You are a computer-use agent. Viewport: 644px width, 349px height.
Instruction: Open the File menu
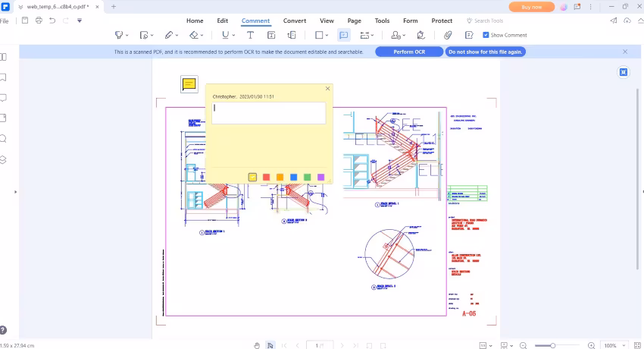pyautogui.click(x=5, y=21)
